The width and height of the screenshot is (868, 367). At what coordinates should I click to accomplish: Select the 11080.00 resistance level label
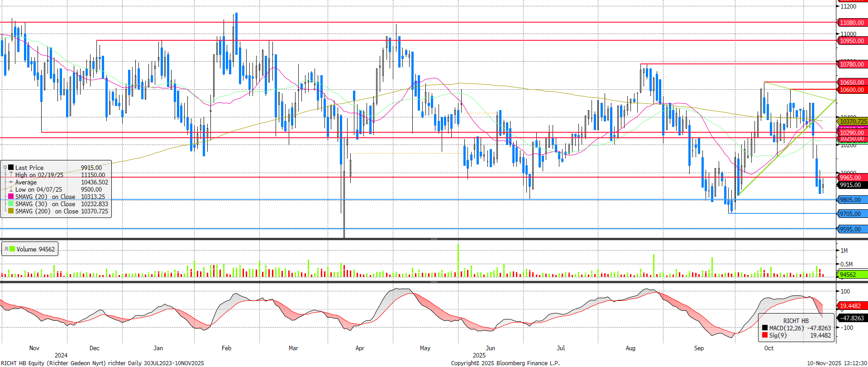[x=851, y=23]
